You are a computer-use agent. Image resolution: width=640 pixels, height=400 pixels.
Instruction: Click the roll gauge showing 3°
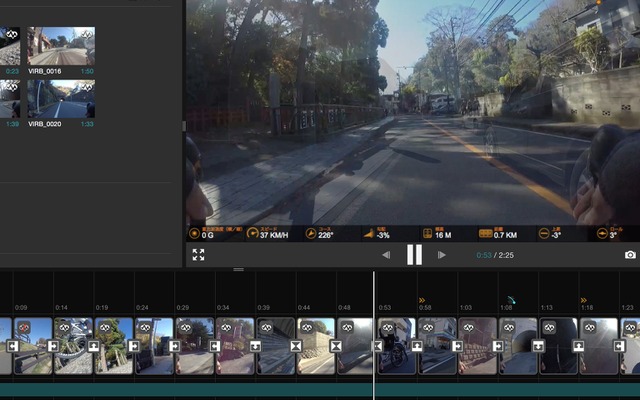pos(609,233)
